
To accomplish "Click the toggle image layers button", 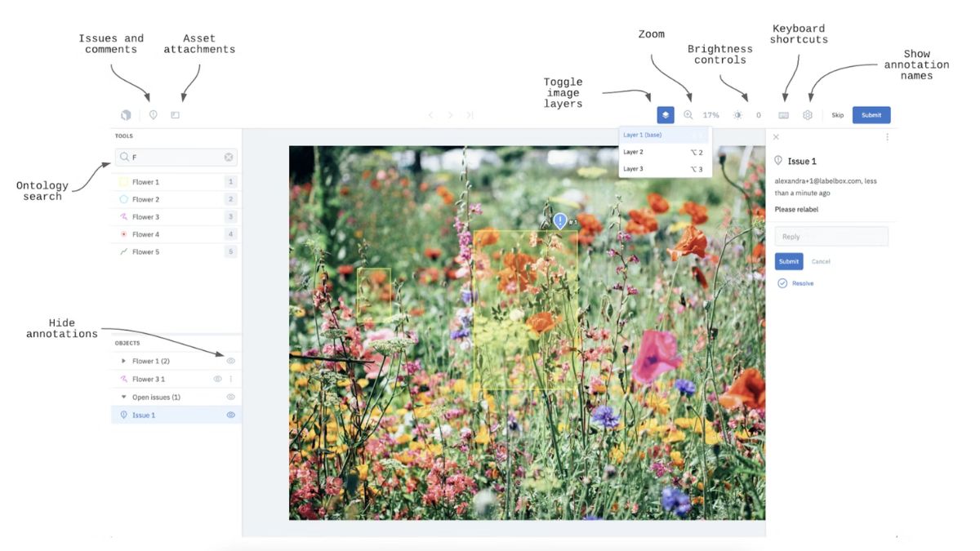I will coord(666,115).
